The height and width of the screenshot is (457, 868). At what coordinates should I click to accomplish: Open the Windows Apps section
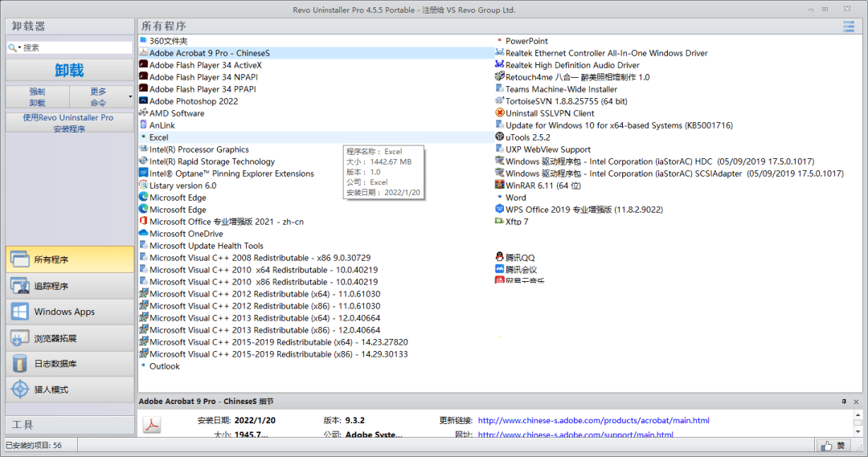tap(70, 312)
